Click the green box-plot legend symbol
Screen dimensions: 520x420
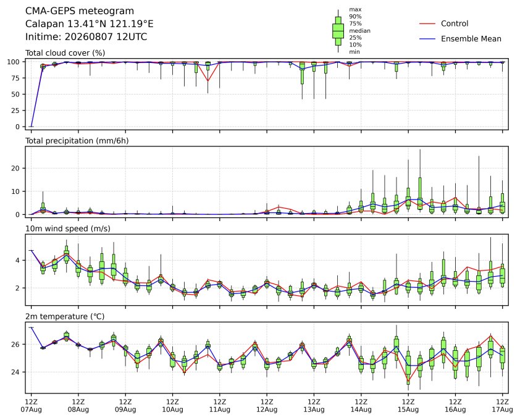click(338, 31)
